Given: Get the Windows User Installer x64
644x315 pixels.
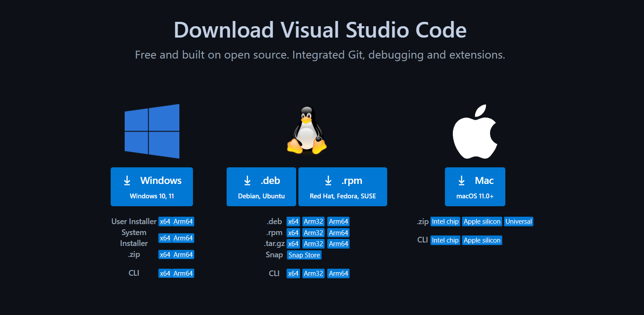Looking at the screenshot, I should point(165,222).
